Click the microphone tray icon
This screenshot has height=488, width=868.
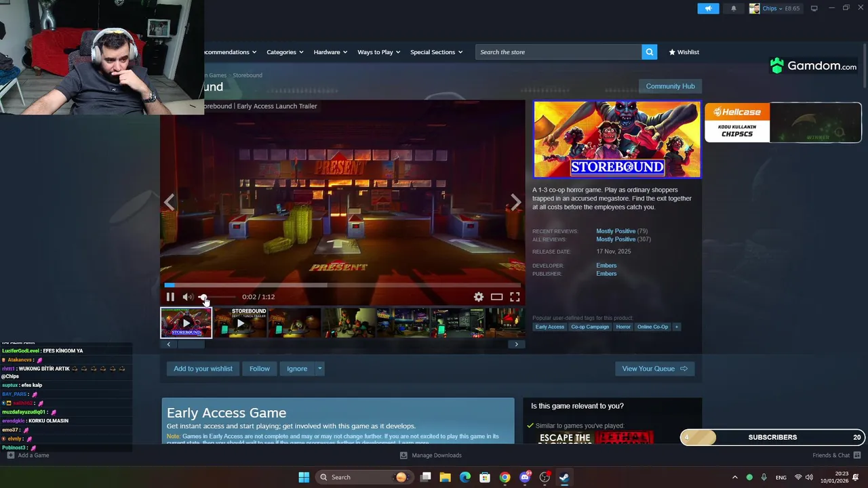pos(764,477)
